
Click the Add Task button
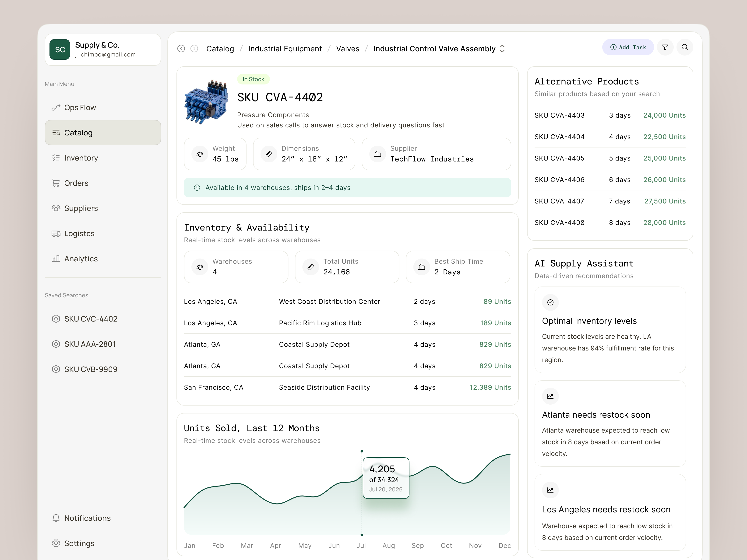[x=628, y=47]
